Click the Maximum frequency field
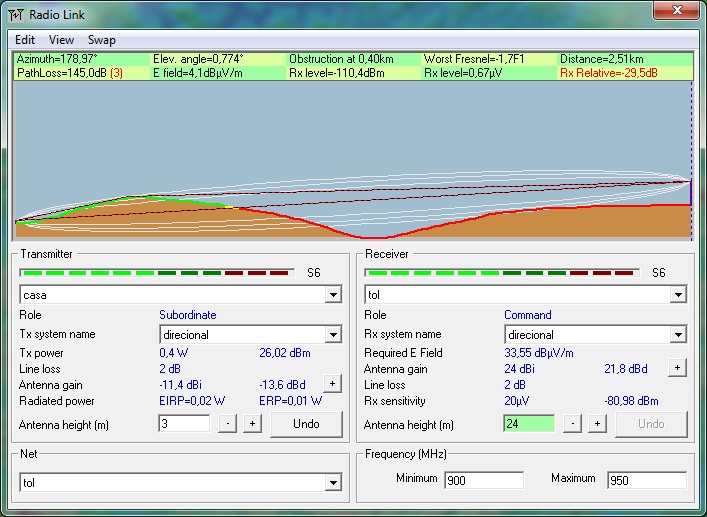Screen dimensions: 707x517 [646, 480]
